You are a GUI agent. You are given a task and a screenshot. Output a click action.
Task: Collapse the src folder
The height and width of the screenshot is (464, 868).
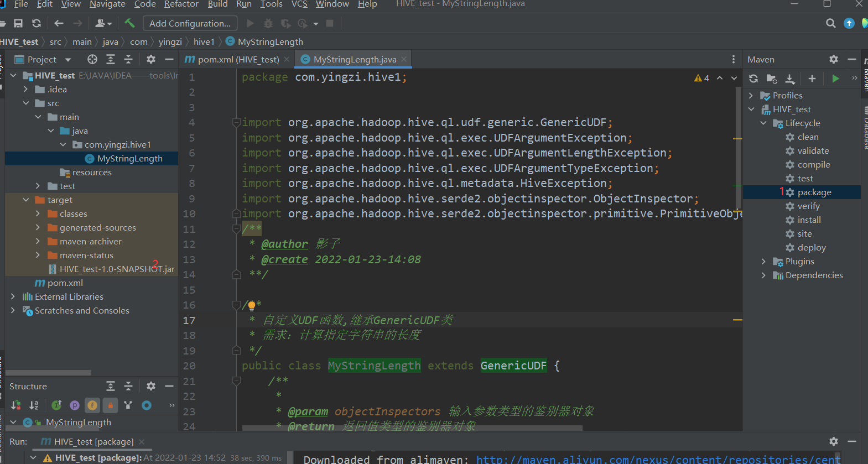click(26, 103)
